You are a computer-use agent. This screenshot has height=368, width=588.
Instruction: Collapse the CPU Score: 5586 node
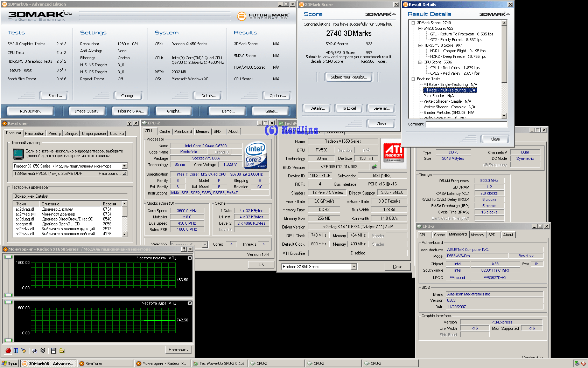click(420, 62)
